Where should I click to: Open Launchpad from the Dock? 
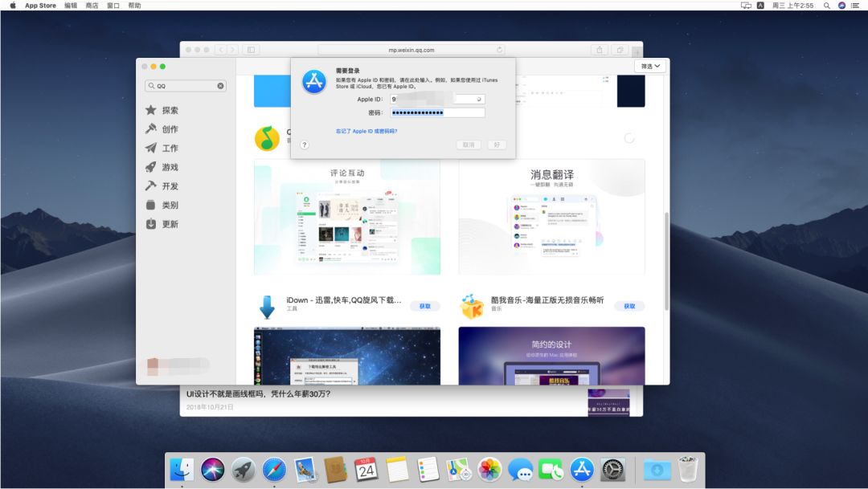pyautogui.click(x=244, y=470)
